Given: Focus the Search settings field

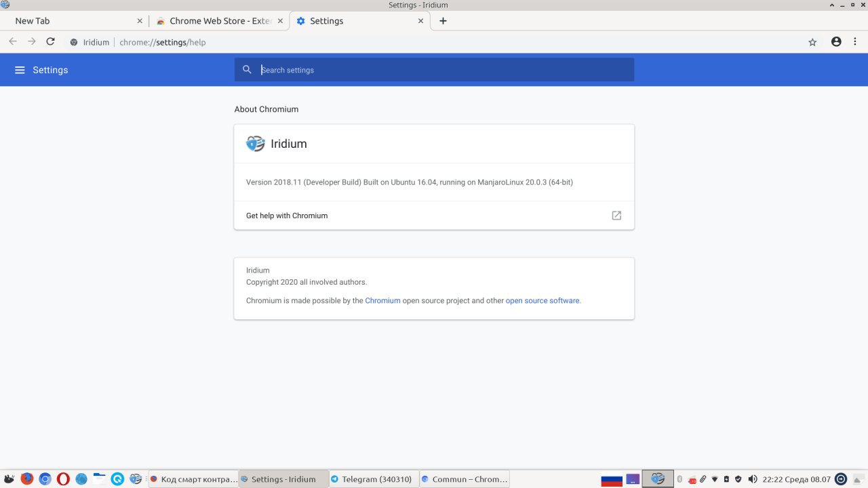Looking at the screenshot, I should click(x=434, y=70).
